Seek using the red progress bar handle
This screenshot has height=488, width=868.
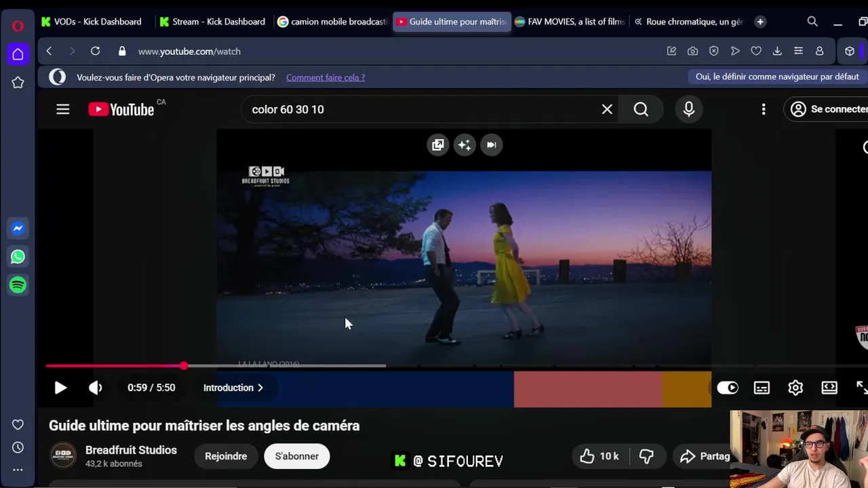(x=184, y=366)
